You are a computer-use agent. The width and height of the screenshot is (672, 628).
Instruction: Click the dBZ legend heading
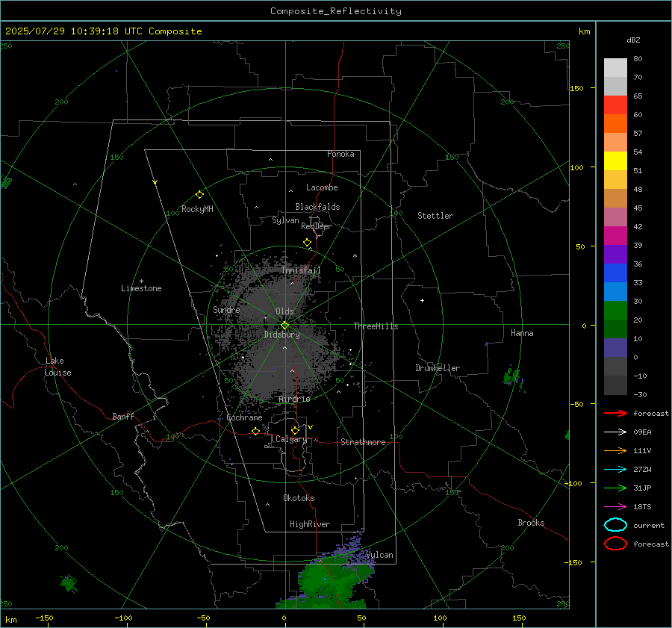tap(633, 40)
